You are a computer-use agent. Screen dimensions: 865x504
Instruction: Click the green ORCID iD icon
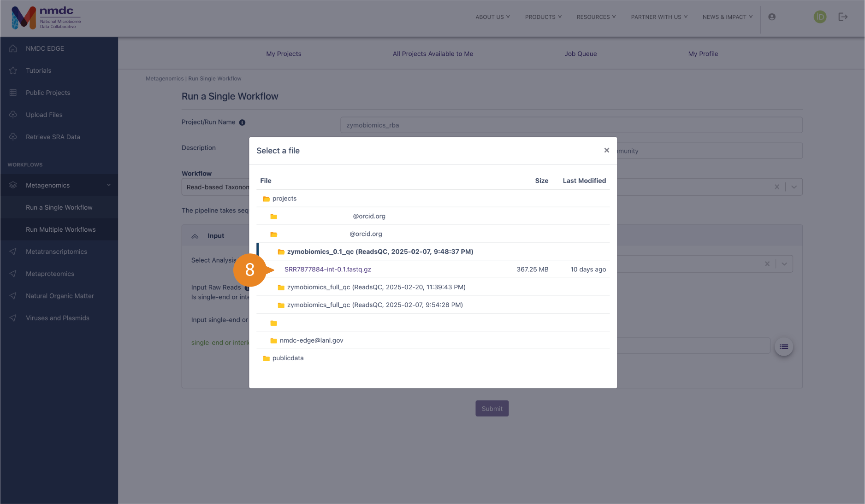pyautogui.click(x=820, y=17)
